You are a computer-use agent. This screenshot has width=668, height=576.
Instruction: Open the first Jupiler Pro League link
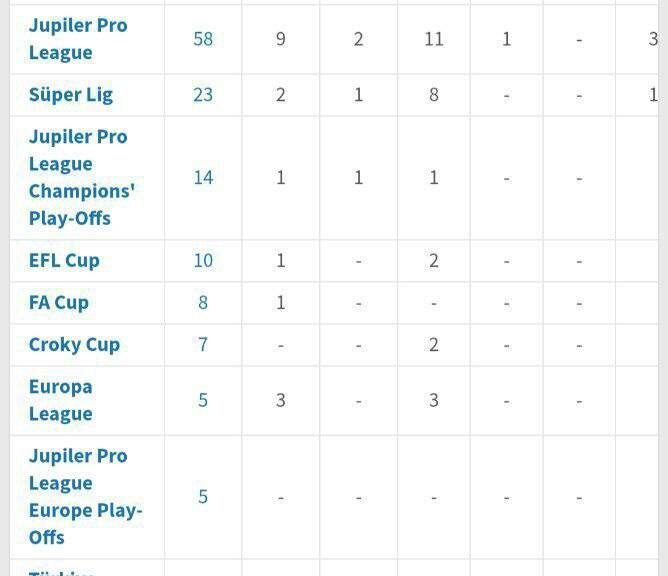click(x=78, y=39)
